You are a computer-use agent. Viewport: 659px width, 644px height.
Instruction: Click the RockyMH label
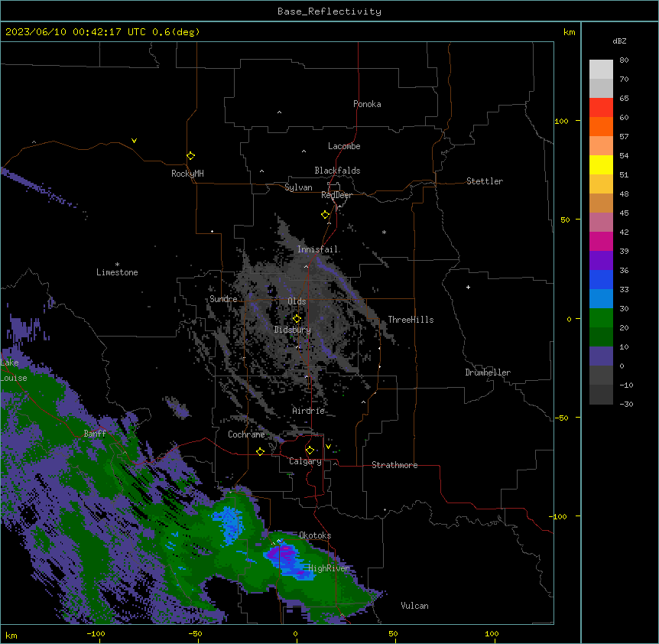187,174
